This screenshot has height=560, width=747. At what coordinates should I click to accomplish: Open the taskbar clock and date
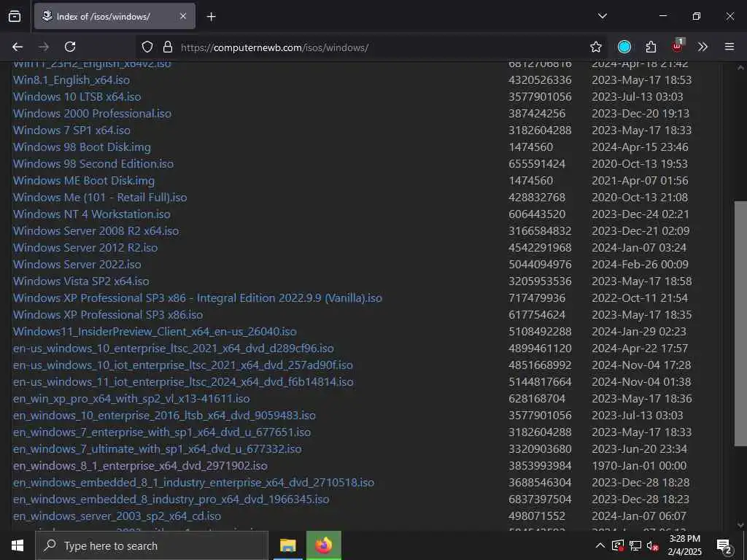684,545
